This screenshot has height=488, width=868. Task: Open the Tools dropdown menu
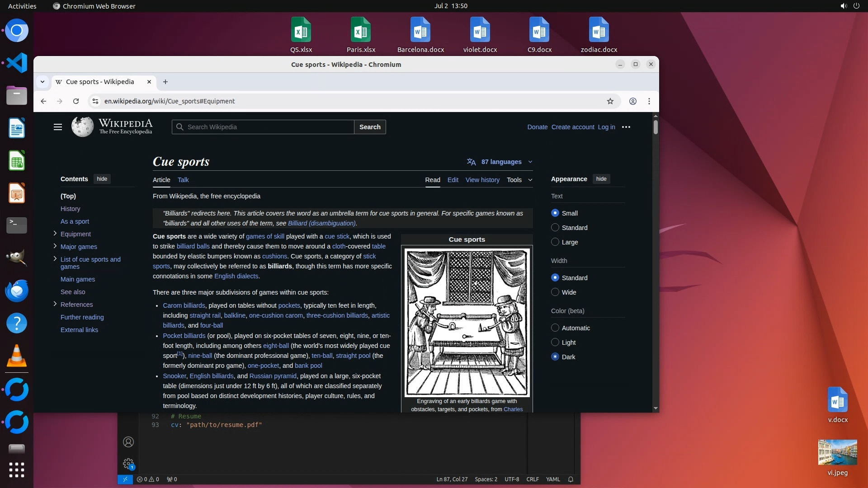[x=519, y=180]
